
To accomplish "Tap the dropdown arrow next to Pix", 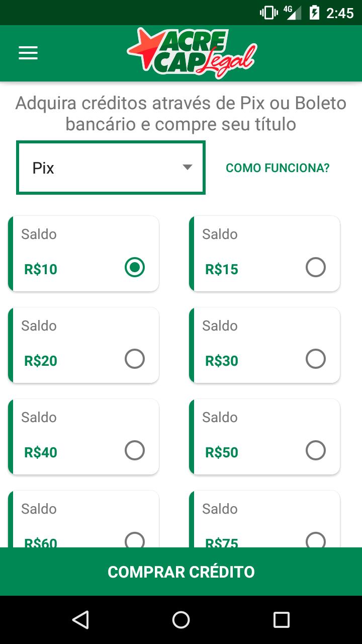I will pyautogui.click(x=188, y=168).
